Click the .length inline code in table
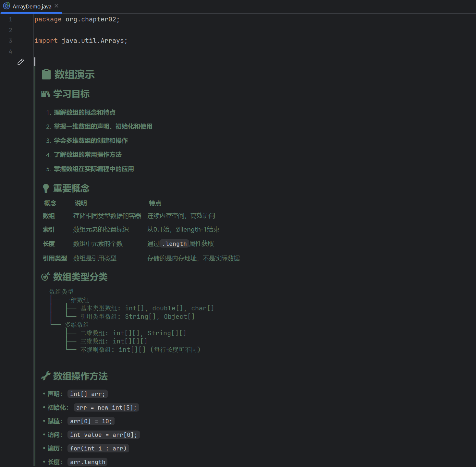The width and height of the screenshot is (476, 467). [175, 244]
